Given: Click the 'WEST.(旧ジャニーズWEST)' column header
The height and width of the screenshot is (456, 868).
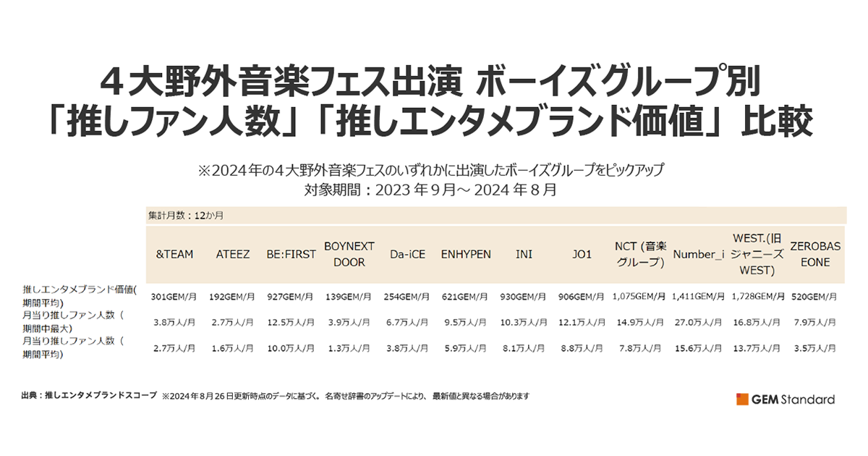Looking at the screenshot, I should 757,254.
